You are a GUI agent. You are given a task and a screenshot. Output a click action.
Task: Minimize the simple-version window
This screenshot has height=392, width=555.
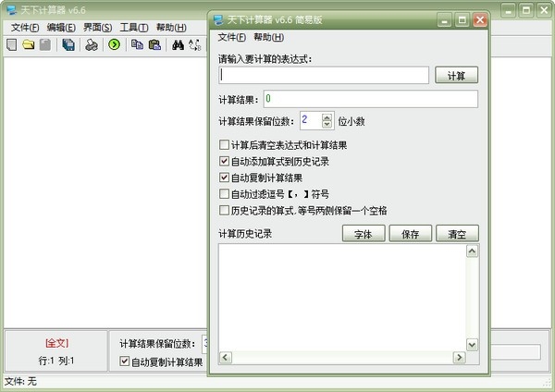[x=444, y=19]
